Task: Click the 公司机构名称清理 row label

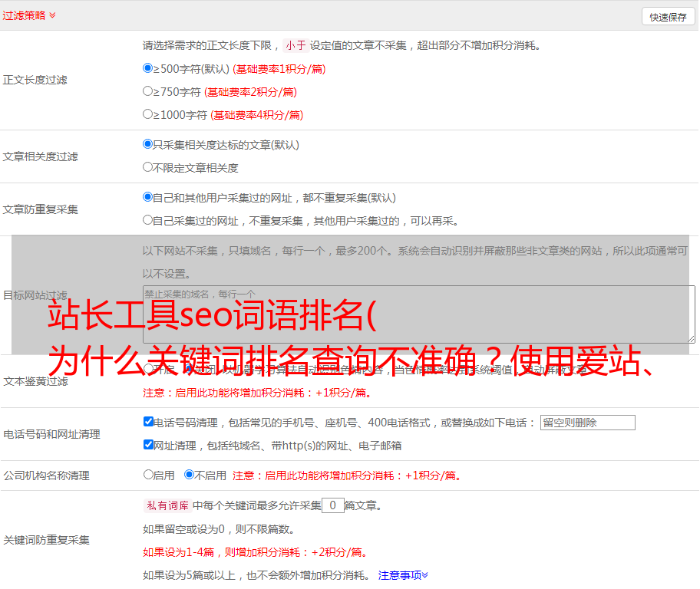Action: 46,475
